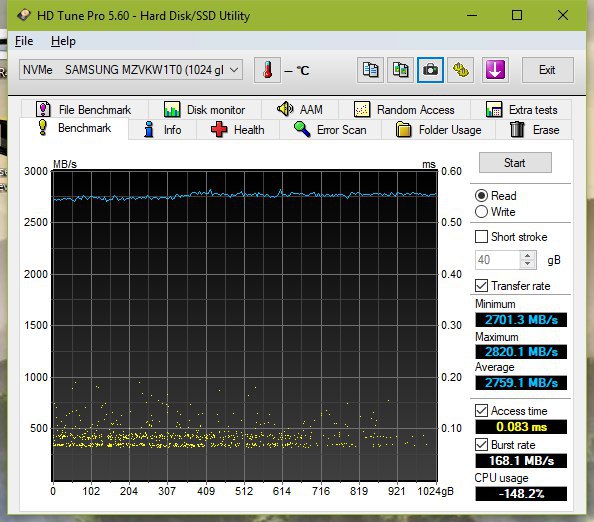The height and width of the screenshot is (522, 594).
Task: Switch to the Random Access tab
Action: click(404, 110)
